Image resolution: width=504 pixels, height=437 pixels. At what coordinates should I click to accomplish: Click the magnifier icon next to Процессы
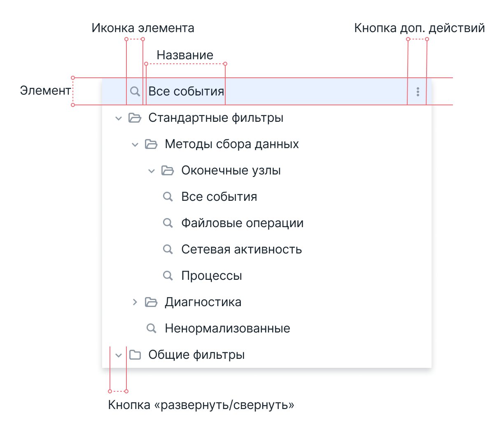(168, 276)
